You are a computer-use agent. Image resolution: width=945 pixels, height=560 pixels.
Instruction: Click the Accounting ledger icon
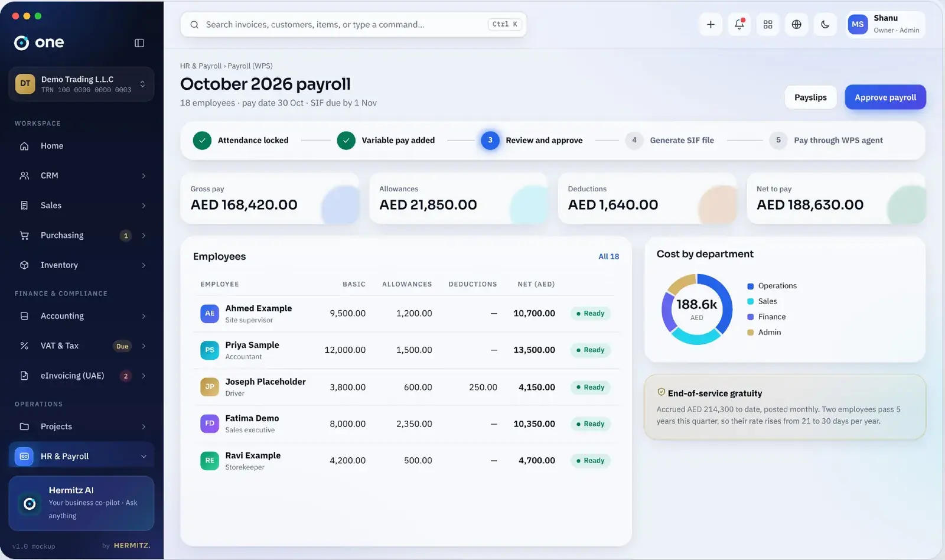24,316
